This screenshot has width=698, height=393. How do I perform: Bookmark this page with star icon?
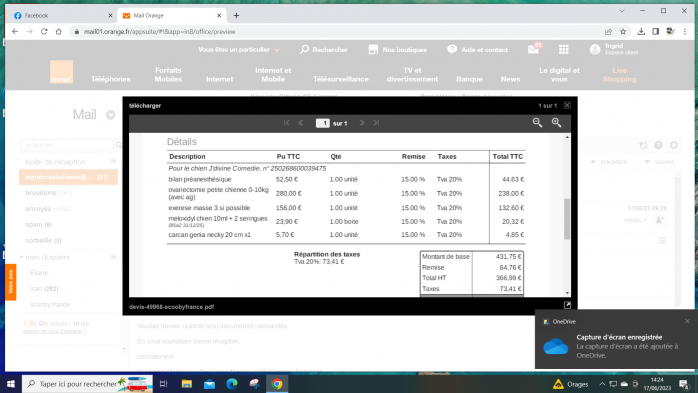623,32
